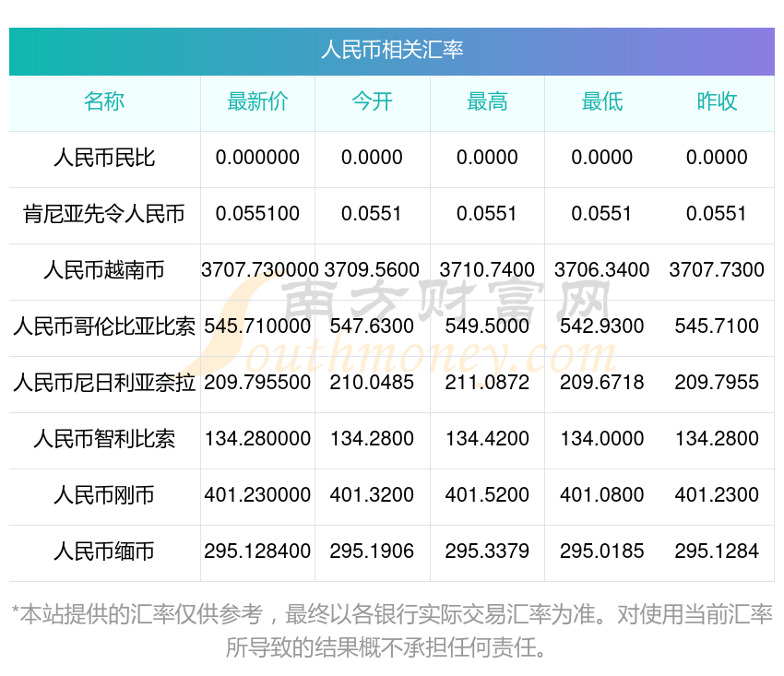Open the 人民币哥伦比亚比索 currency pair
784x676 pixels.
104,326
